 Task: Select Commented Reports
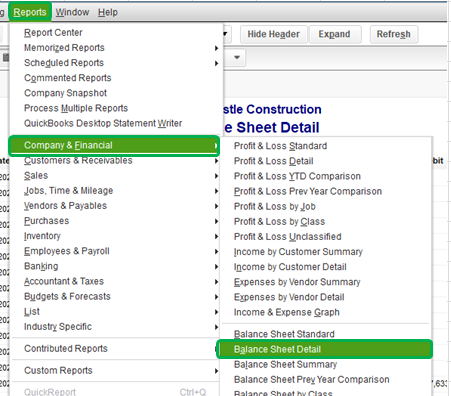(x=116, y=78)
